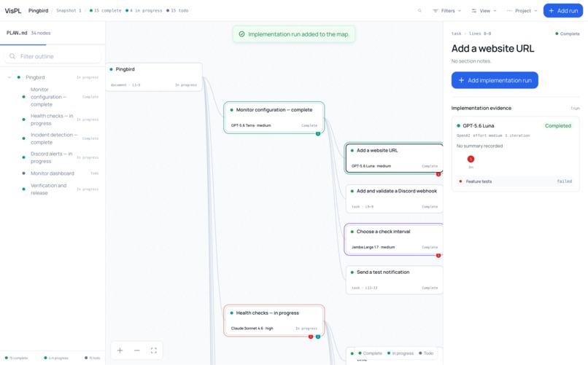Zoom out with the minus map control

(137, 350)
